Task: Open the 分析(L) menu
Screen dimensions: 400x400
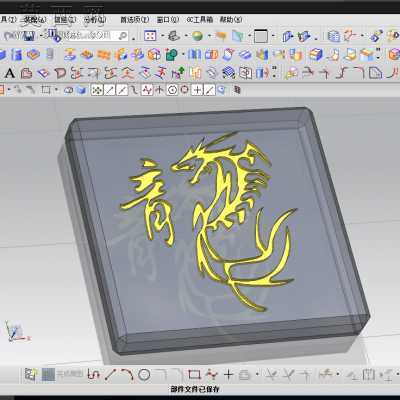Action: click(x=95, y=20)
